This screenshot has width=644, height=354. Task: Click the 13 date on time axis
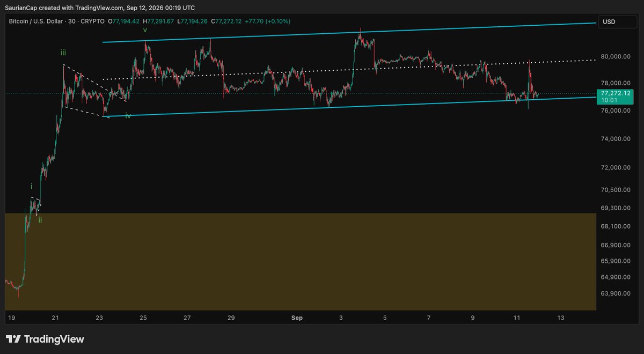pos(561,318)
